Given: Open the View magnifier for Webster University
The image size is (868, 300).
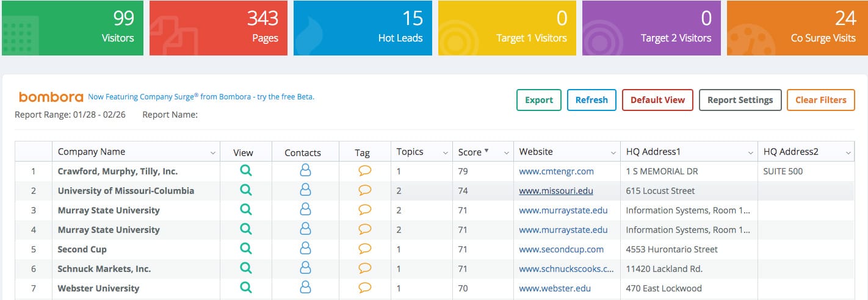Looking at the screenshot, I should pyautogui.click(x=245, y=288).
